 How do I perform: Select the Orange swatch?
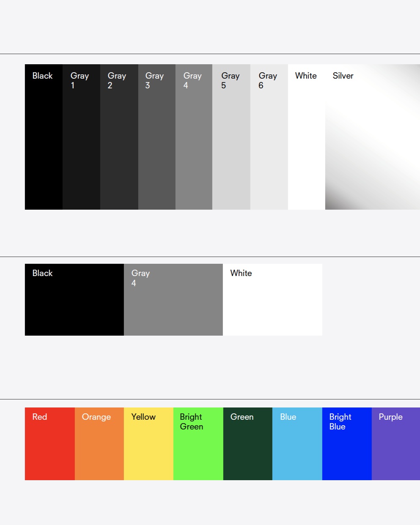pyautogui.click(x=99, y=444)
